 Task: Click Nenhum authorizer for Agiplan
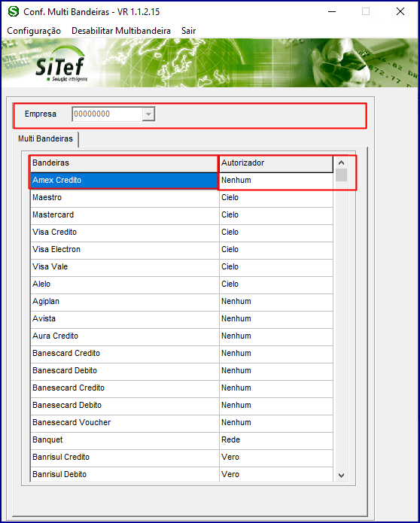[x=276, y=302]
